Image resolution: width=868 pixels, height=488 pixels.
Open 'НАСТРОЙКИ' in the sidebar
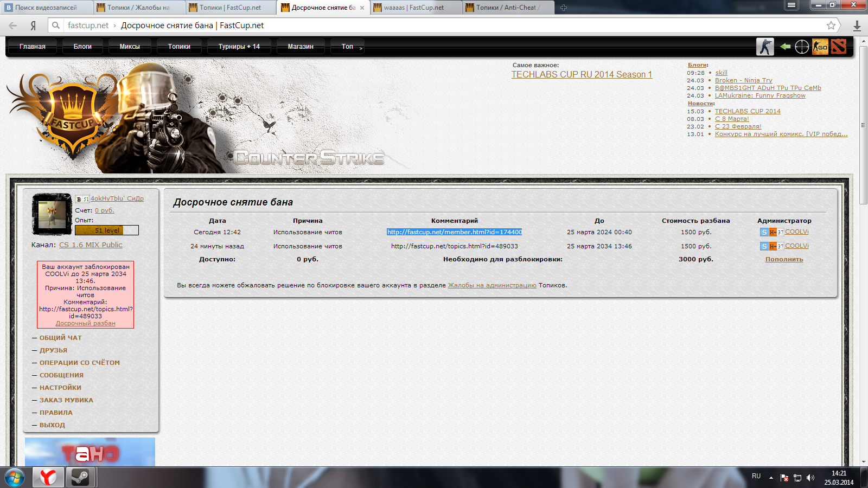pyautogui.click(x=60, y=388)
